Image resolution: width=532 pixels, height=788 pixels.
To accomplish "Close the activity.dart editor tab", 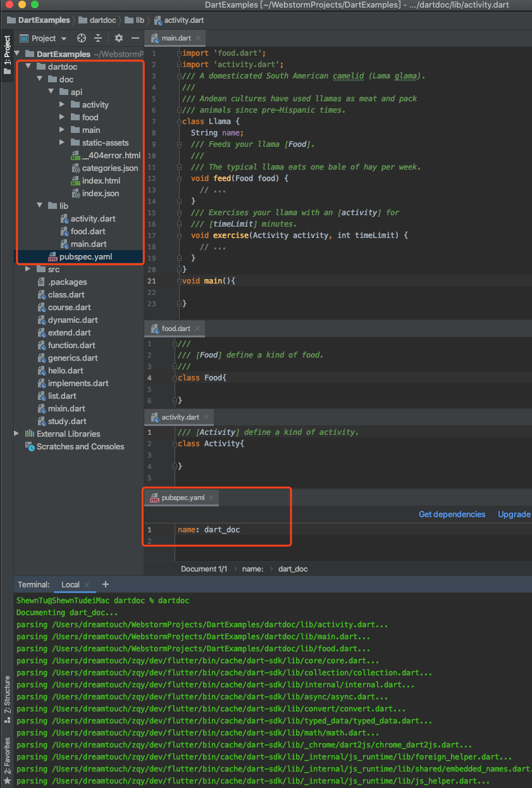I will pyautogui.click(x=206, y=417).
